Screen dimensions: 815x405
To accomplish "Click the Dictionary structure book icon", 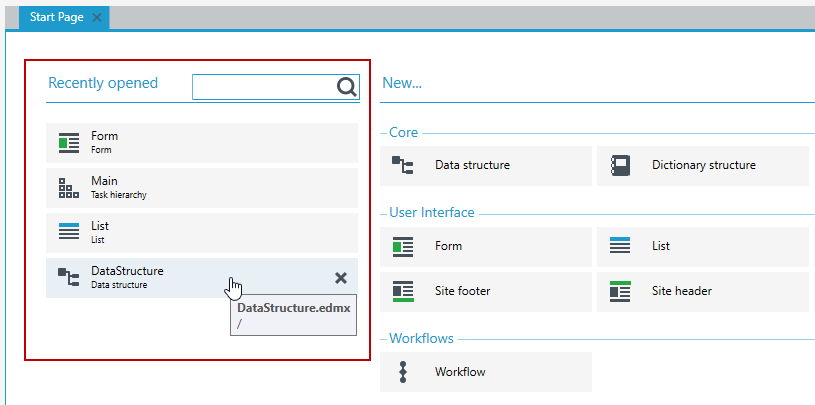I will pos(620,165).
